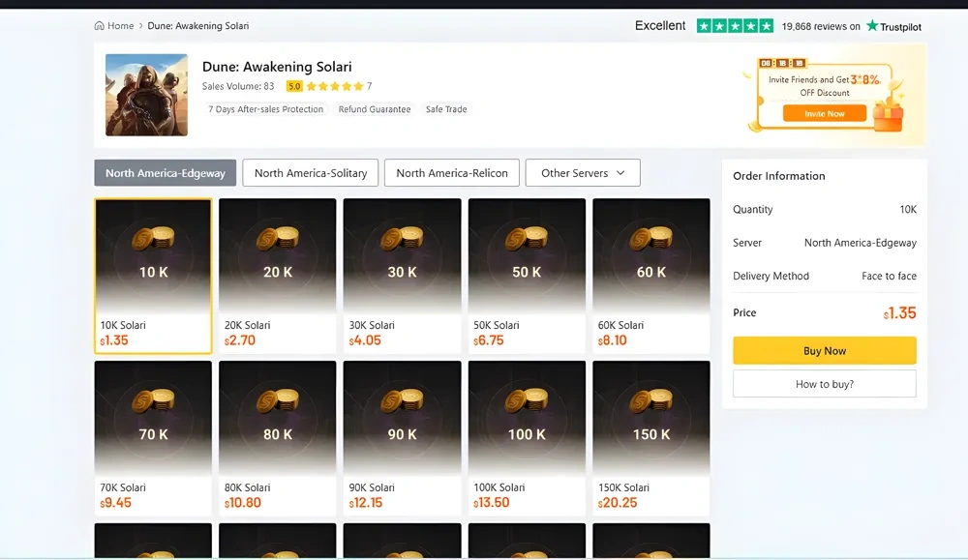Switch to North America-Solitary server tab
The image size is (968, 560).
pos(311,173)
